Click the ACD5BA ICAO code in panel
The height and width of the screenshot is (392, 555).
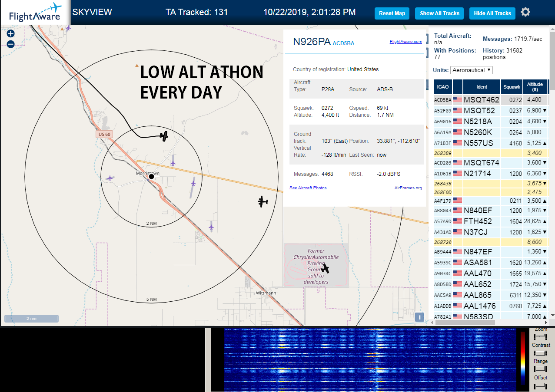pos(343,43)
